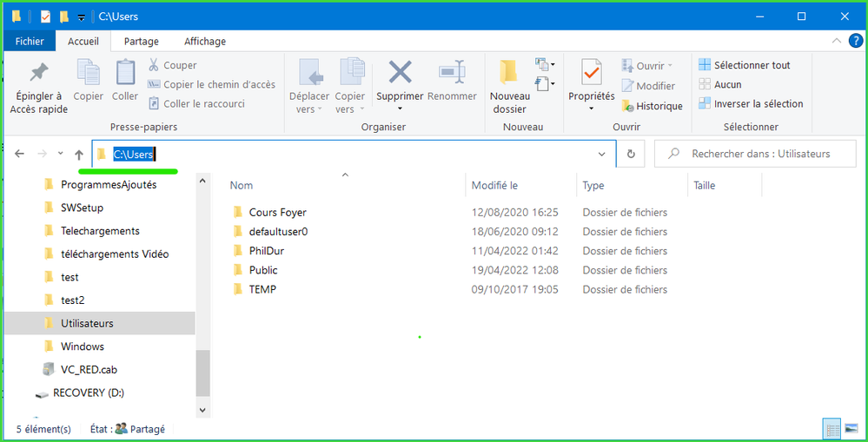Click Inverser la sélection
The image size is (868, 442).
(x=752, y=103)
